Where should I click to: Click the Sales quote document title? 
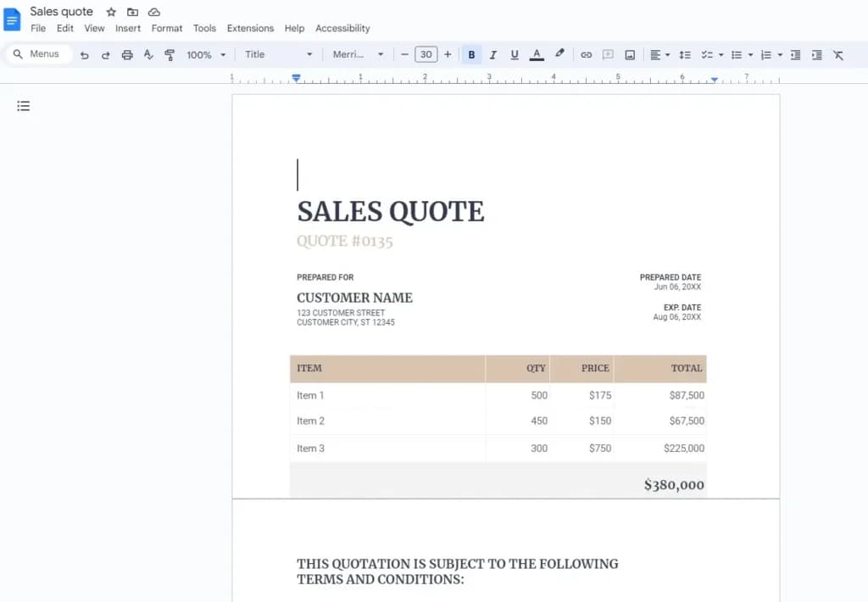pyautogui.click(x=61, y=12)
